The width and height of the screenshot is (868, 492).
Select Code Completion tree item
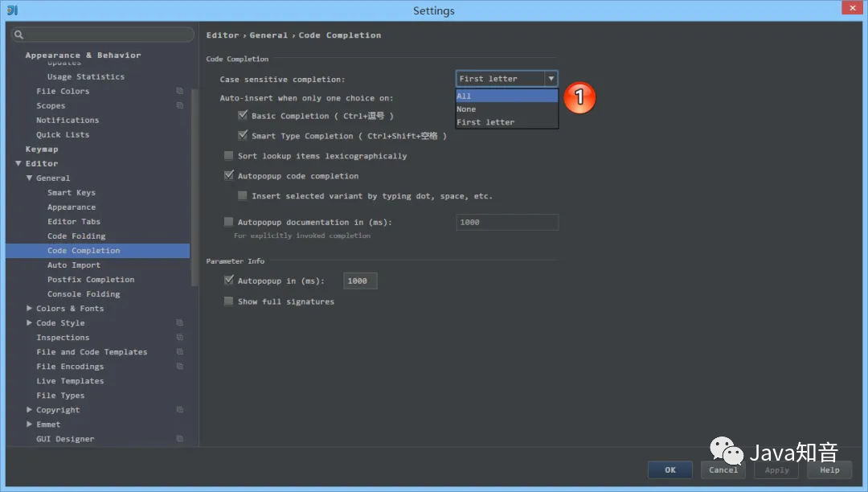pos(97,250)
